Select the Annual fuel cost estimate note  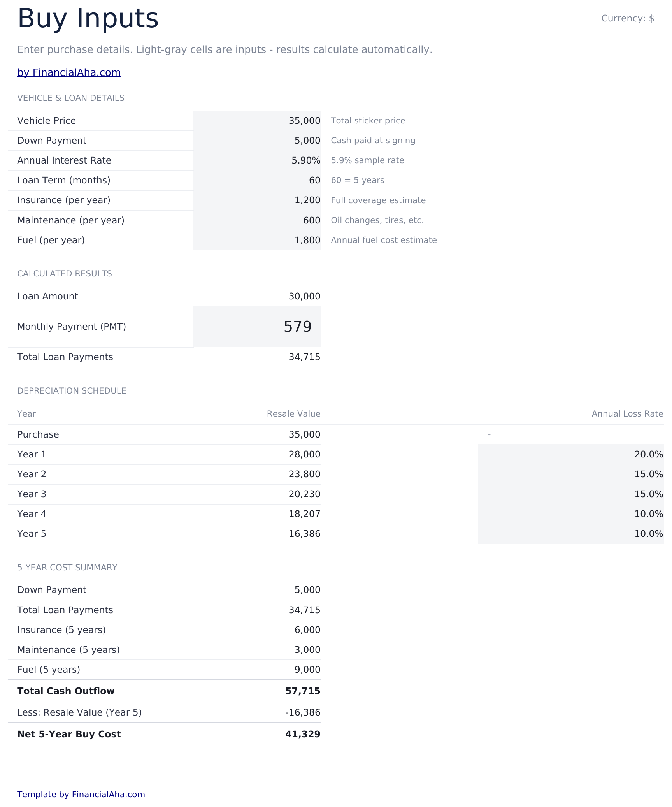pyautogui.click(x=384, y=240)
